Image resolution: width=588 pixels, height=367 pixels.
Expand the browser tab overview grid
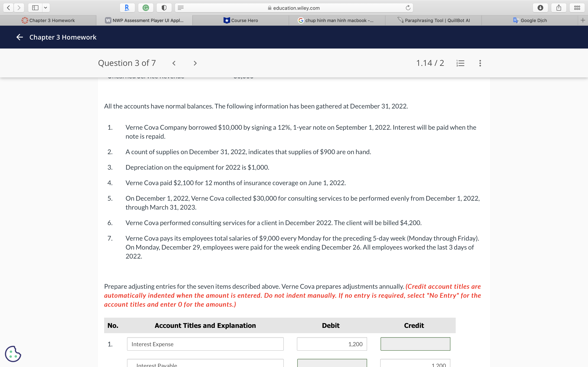pos(577,8)
